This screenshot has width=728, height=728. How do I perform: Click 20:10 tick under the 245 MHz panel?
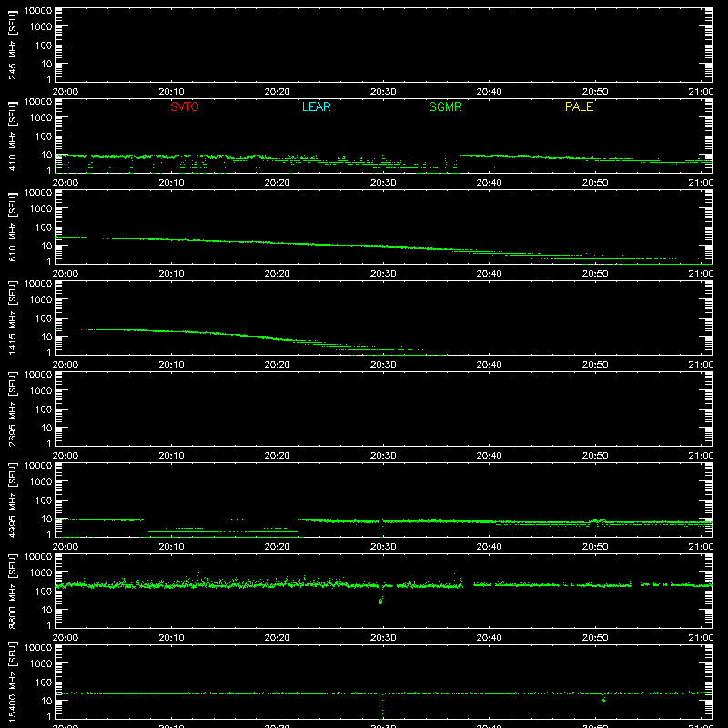point(171,92)
